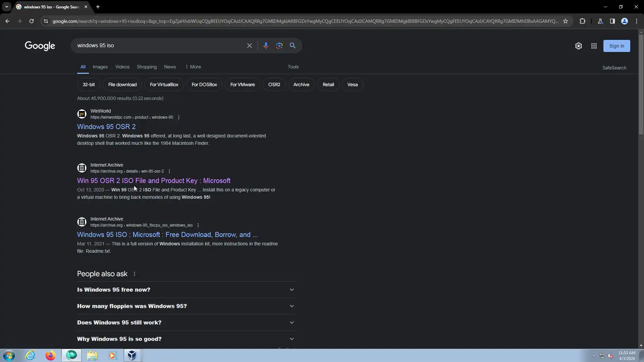The image size is (644, 362).
Task: Toggle the OSR2 filter chip
Action: pyautogui.click(x=274, y=84)
